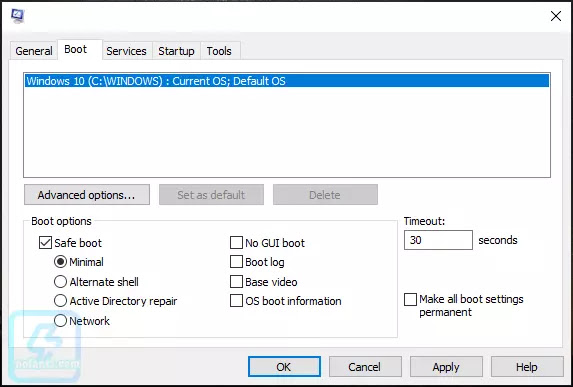The height and width of the screenshot is (387, 573).
Task: Uncheck the Safe boot checkbox
Action: click(45, 243)
